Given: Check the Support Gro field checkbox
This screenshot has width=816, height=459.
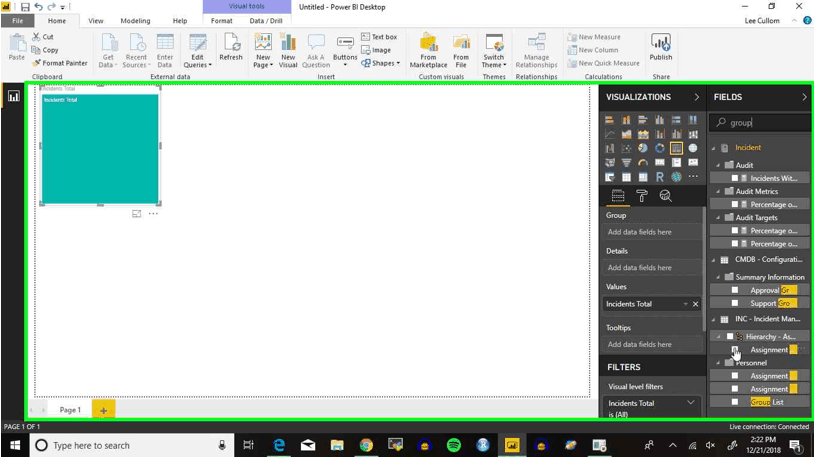Looking at the screenshot, I should 735,303.
